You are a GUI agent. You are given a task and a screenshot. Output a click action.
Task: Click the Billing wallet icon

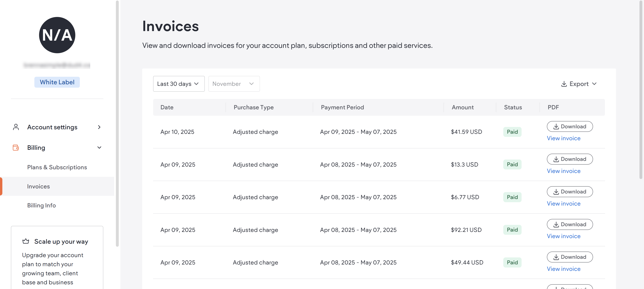[16, 147]
